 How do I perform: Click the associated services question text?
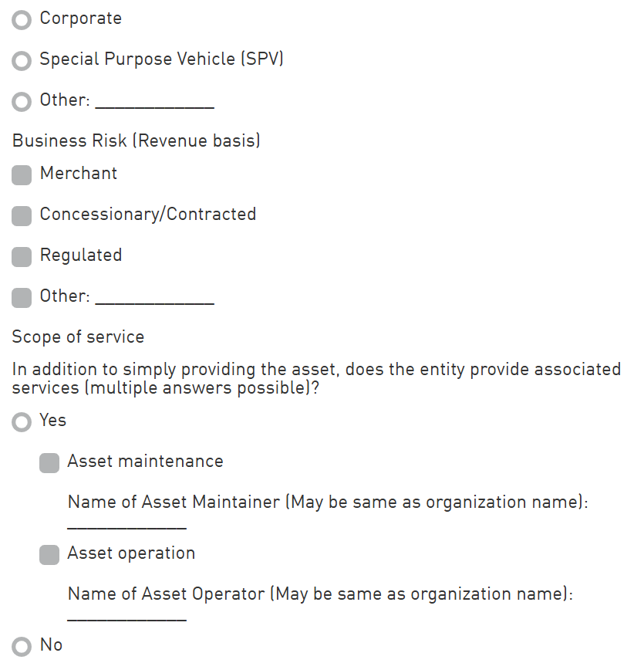(316, 378)
